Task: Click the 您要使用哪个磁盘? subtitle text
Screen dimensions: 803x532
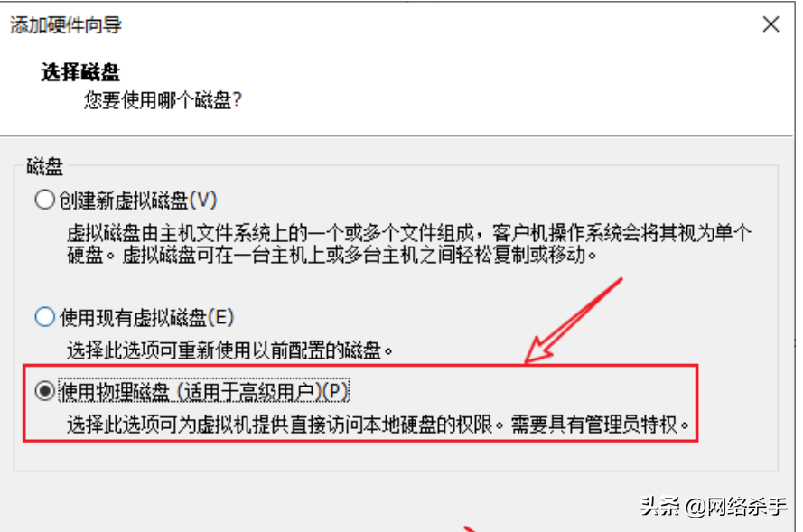Action: coord(163,100)
